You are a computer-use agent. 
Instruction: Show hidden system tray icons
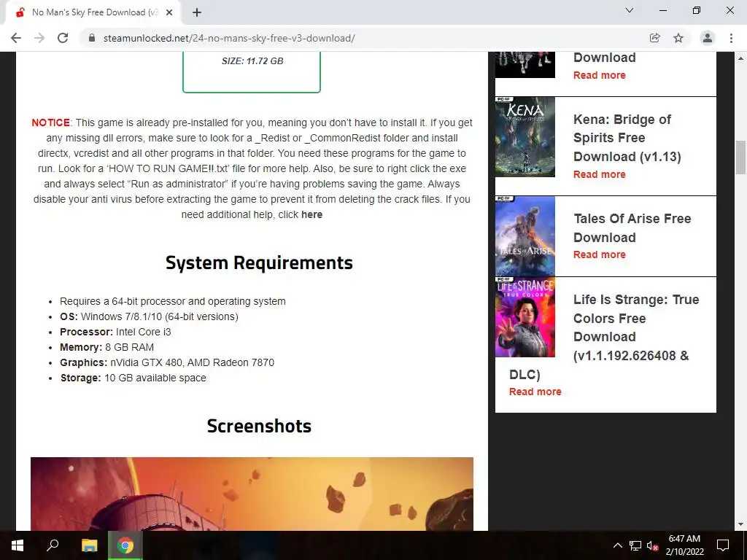click(617, 545)
